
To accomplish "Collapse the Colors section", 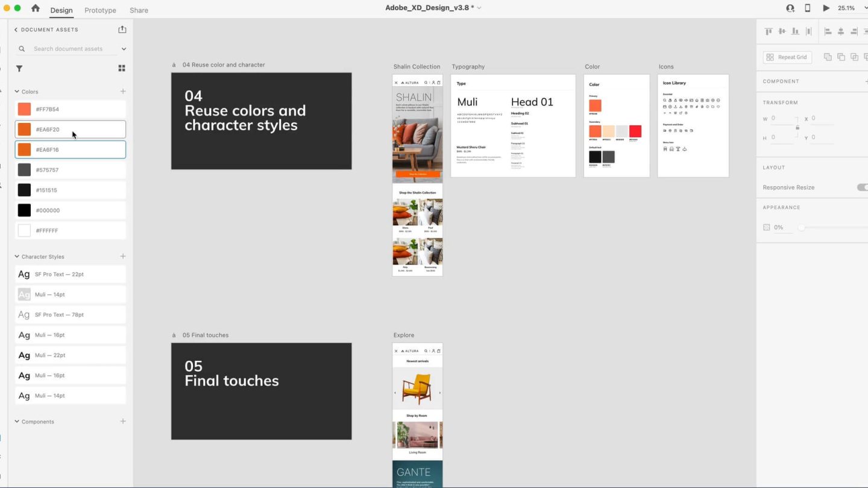I will coord(17,92).
